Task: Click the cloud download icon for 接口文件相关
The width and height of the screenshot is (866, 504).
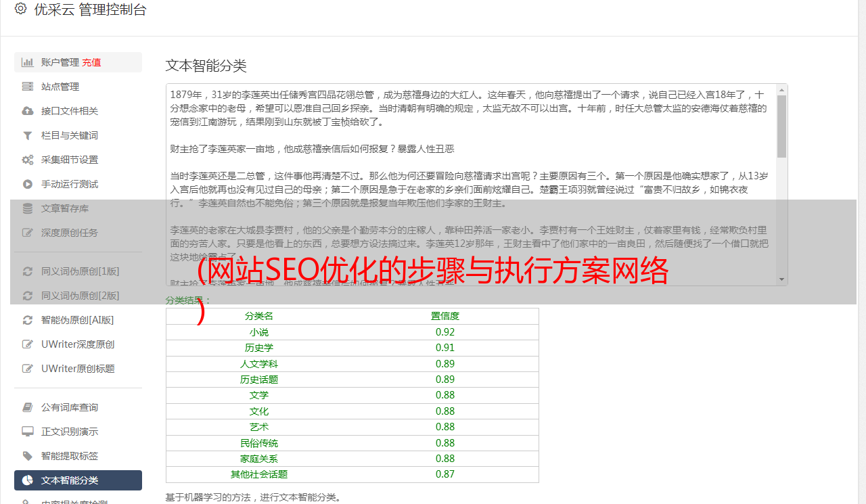Action: point(28,111)
